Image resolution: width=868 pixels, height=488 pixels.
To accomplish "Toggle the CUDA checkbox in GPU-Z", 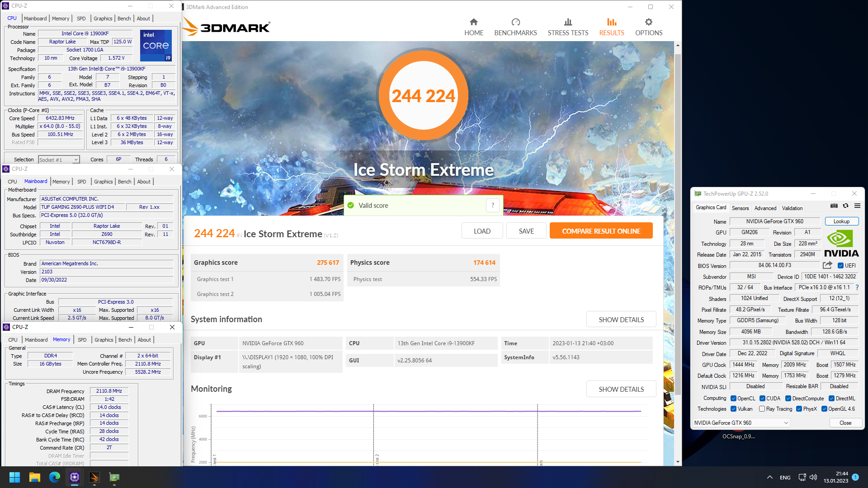I will 762,399.
